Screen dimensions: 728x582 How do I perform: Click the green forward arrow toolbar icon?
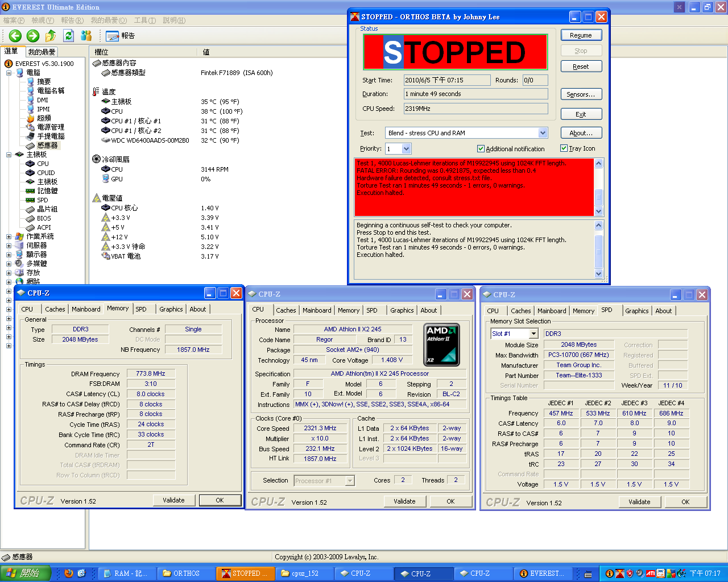33,36
